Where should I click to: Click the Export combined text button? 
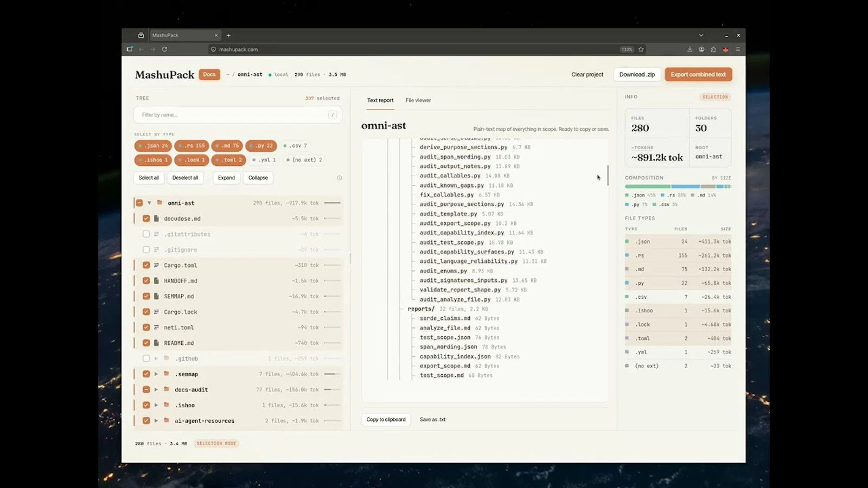point(698,74)
